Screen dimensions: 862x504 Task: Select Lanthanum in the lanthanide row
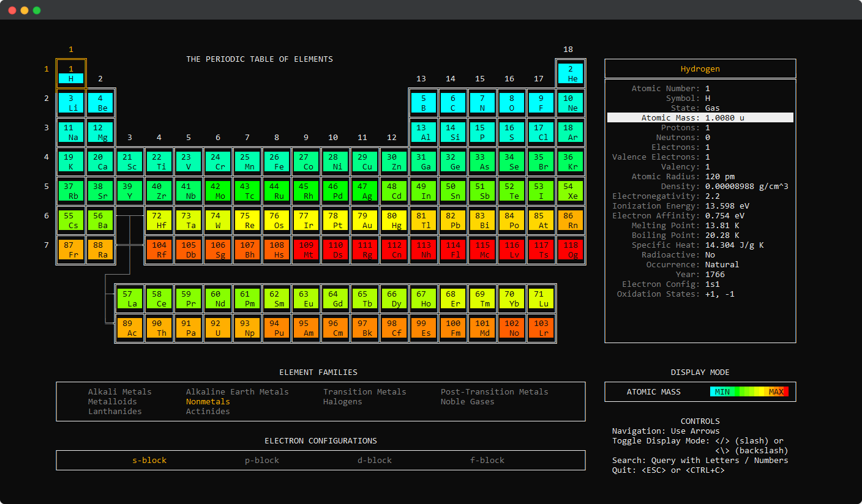(x=130, y=298)
